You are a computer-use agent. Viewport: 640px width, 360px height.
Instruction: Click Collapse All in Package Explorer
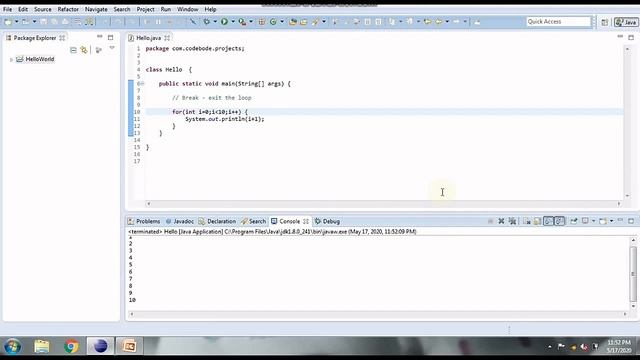pyautogui.click(x=73, y=50)
